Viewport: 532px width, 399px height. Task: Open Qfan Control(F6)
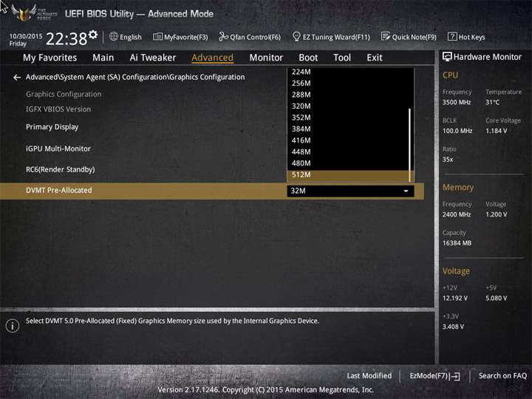pyautogui.click(x=250, y=37)
